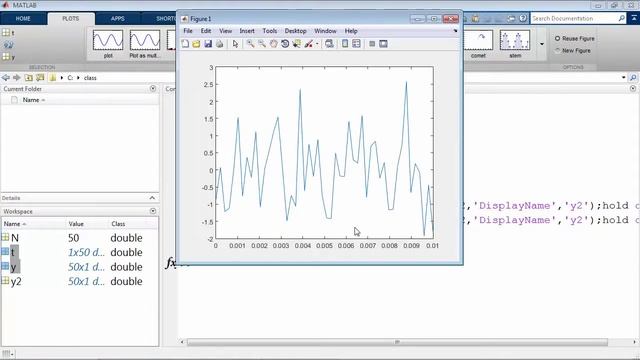
Task: Click the Command Window horizontal scrollbar
Action: point(397,342)
